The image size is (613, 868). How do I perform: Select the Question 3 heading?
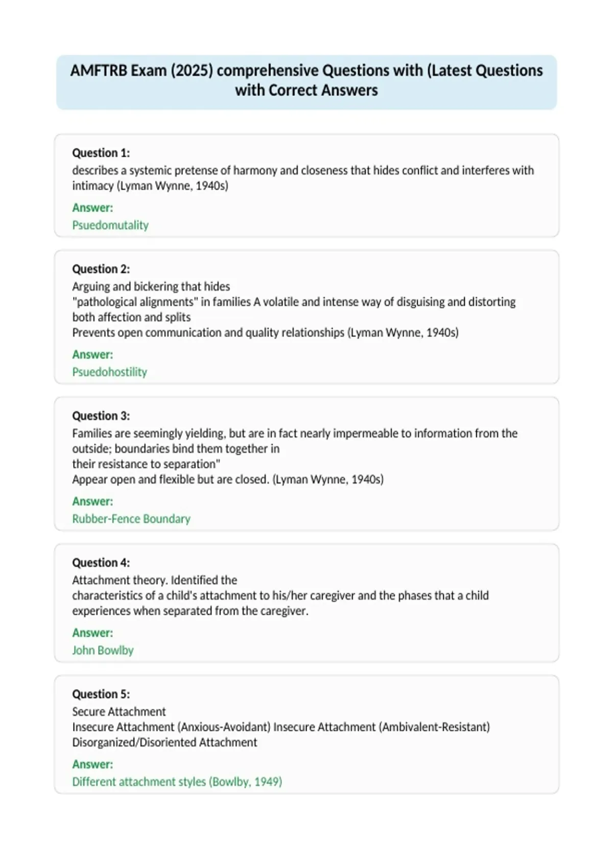coord(101,416)
